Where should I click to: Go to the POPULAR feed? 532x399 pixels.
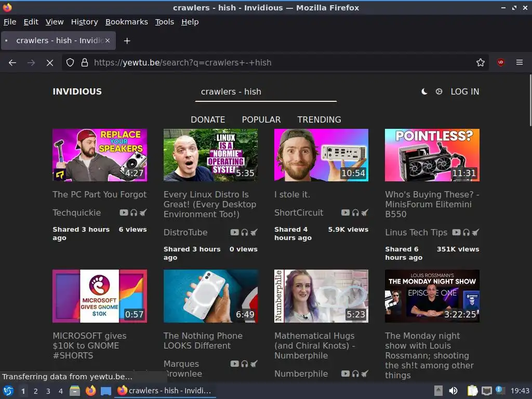(x=261, y=119)
